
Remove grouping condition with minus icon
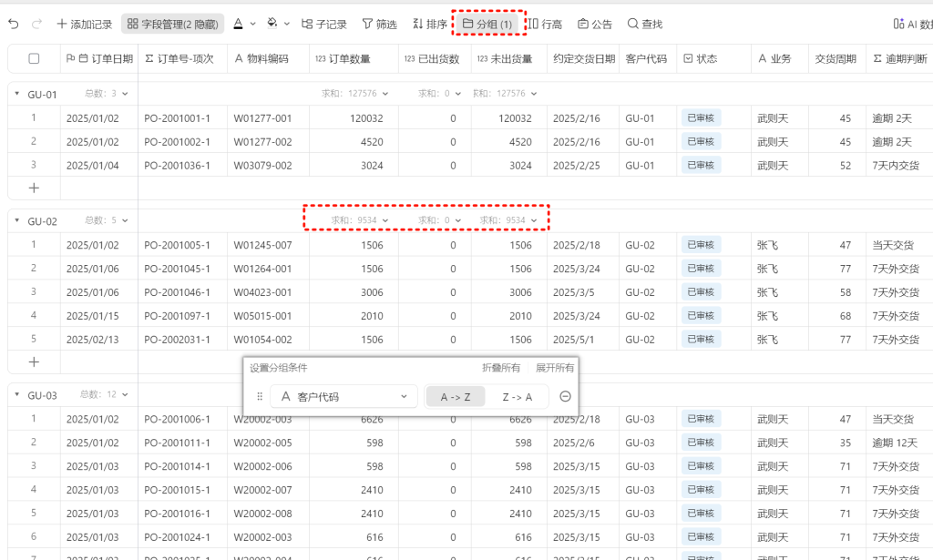565,396
